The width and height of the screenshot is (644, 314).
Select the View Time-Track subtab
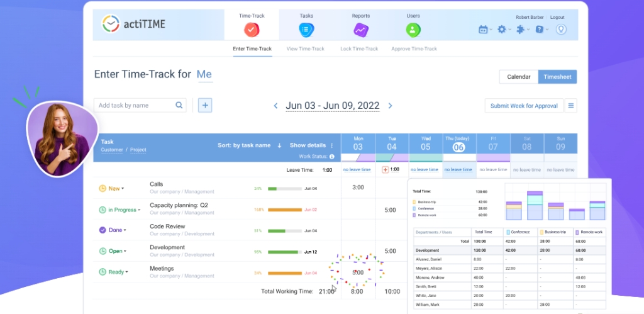(x=305, y=49)
